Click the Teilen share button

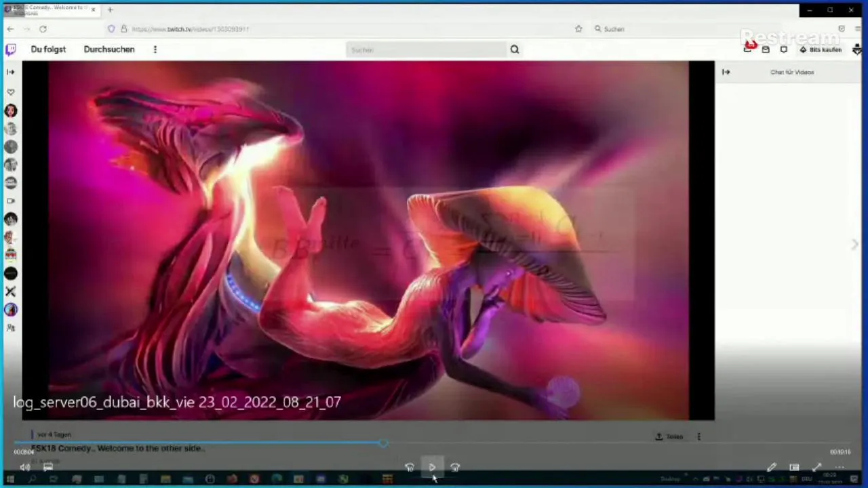(669, 436)
